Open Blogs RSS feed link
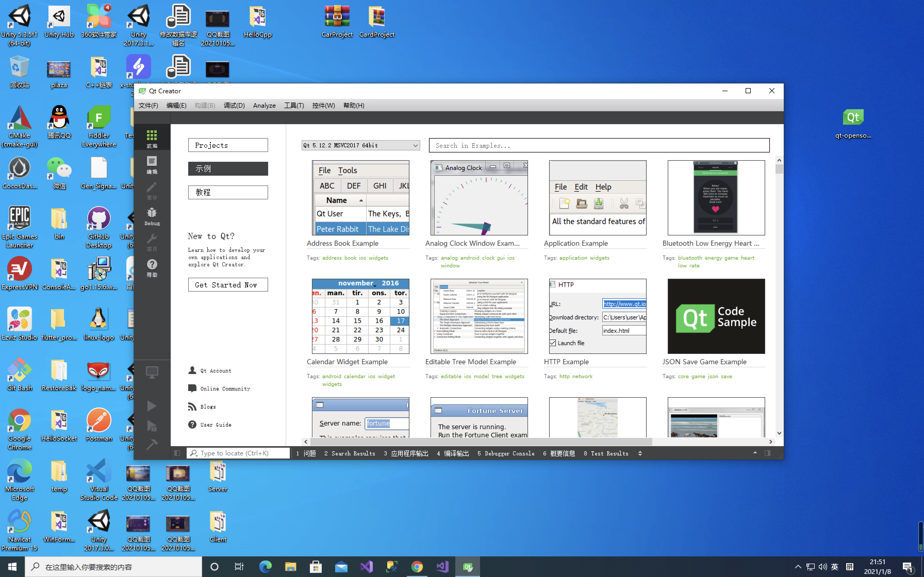This screenshot has width=924, height=577. tap(192, 406)
